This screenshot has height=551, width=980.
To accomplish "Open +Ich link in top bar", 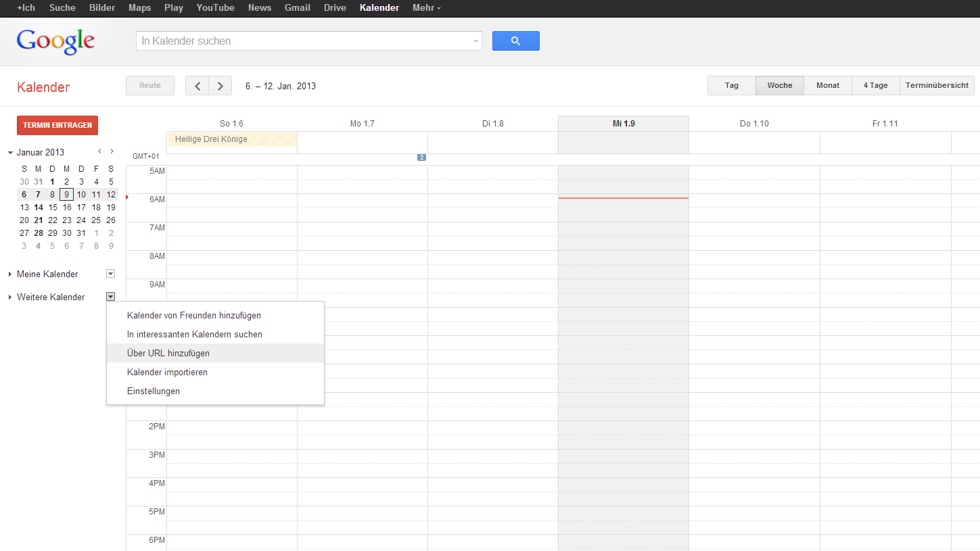I will point(26,8).
